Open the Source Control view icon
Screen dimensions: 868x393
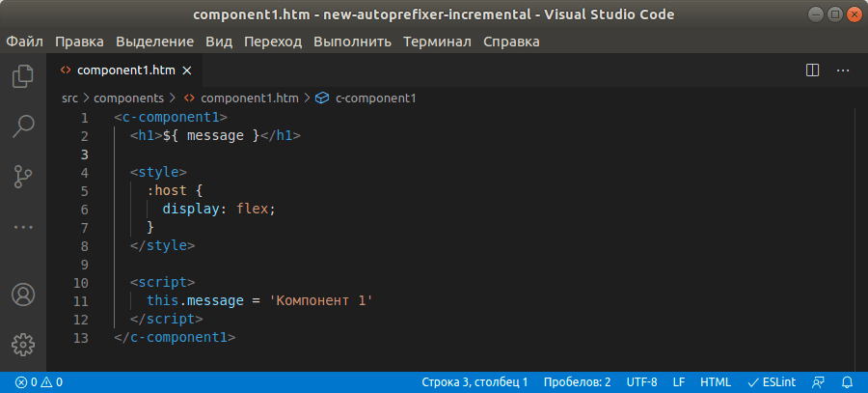pyautogui.click(x=23, y=177)
